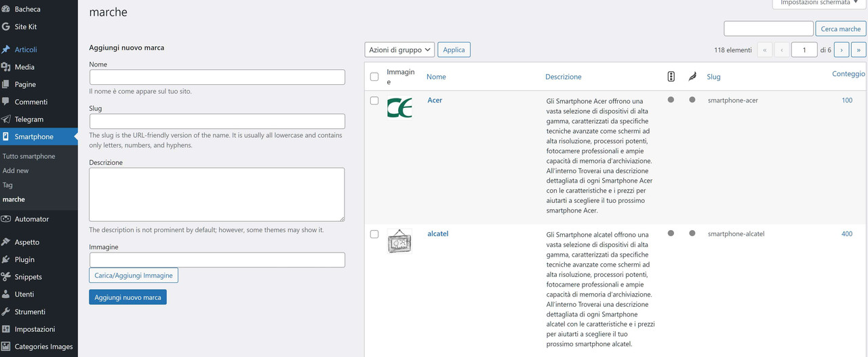The height and width of the screenshot is (357, 868).
Task: Open the Smartphone menu in sidebar
Action: 39,136
